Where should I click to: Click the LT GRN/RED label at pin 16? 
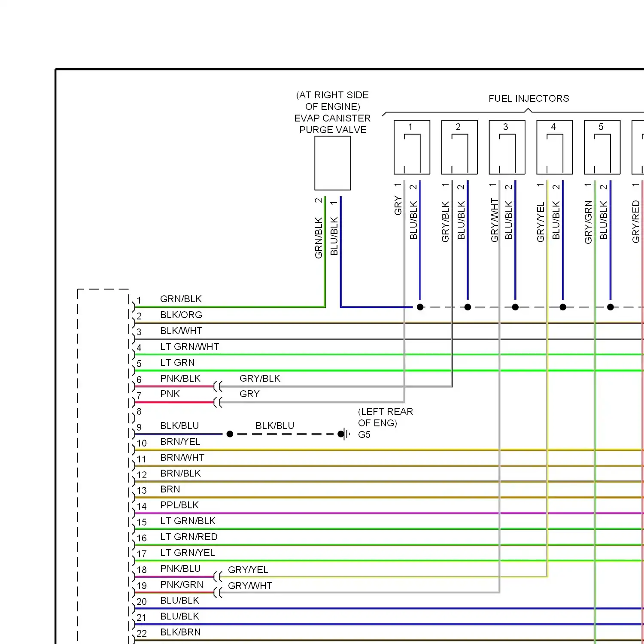(189, 537)
